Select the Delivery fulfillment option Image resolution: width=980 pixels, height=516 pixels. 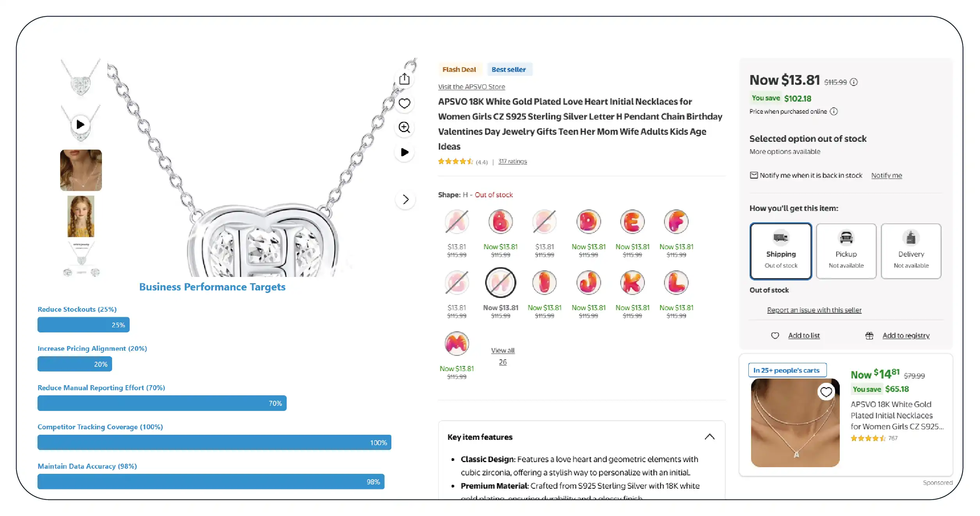tap(911, 251)
